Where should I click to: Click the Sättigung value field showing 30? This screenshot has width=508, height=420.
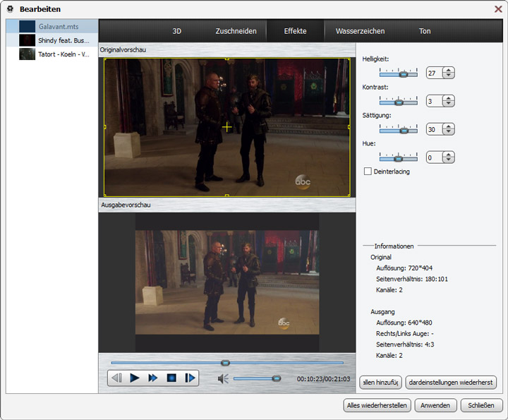pos(435,129)
